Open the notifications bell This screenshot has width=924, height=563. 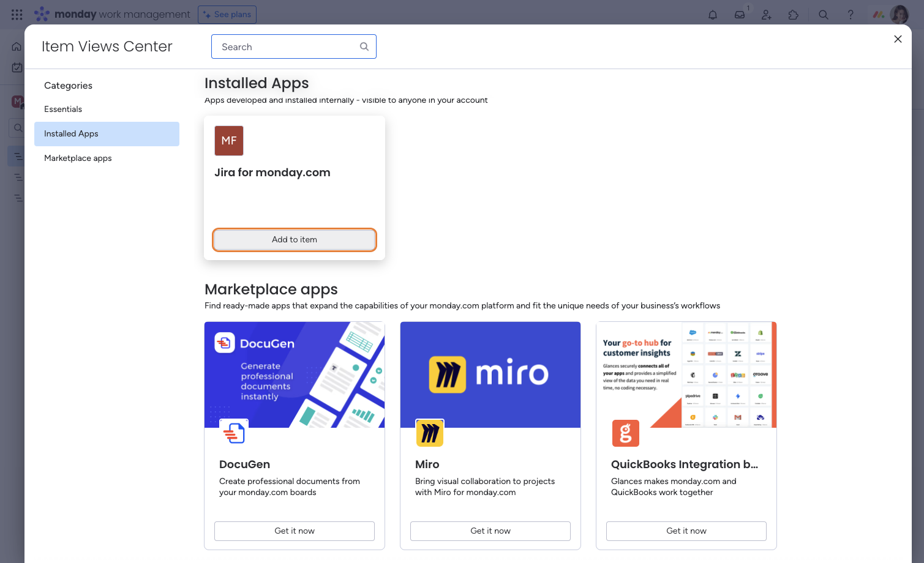(713, 15)
